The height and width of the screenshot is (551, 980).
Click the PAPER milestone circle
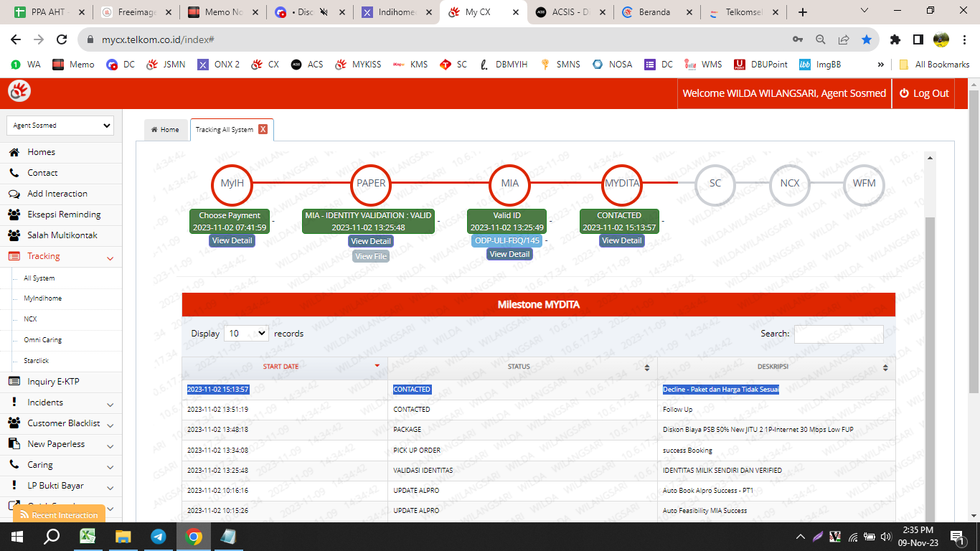(x=371, y=184)
